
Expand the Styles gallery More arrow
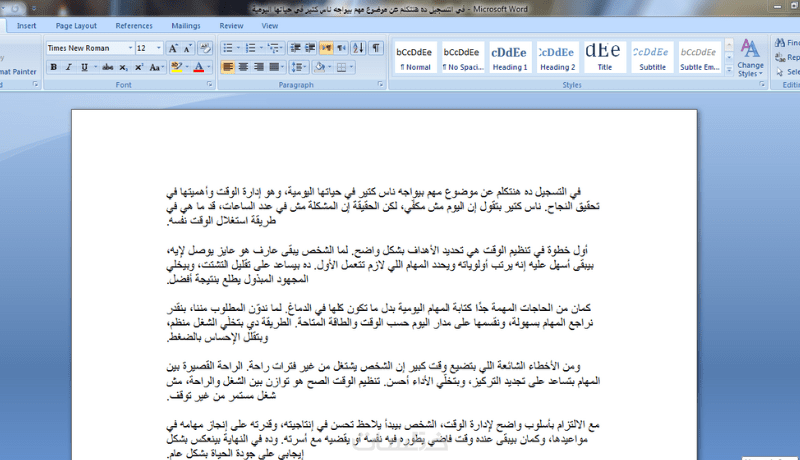pos(729,70)
